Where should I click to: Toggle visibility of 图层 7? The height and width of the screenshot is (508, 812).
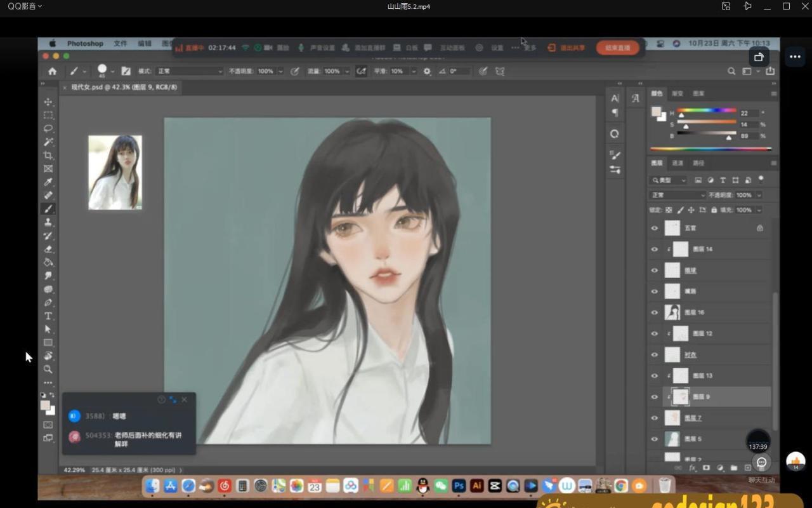[655, 418]
